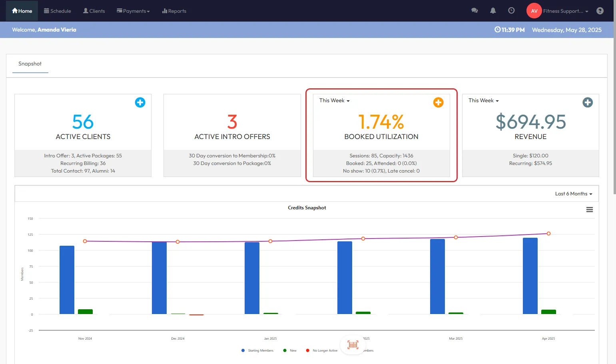Click gray plus icon on Revenue card
Image resolution: width=616 pixels, height=364 pixels.
587,102
